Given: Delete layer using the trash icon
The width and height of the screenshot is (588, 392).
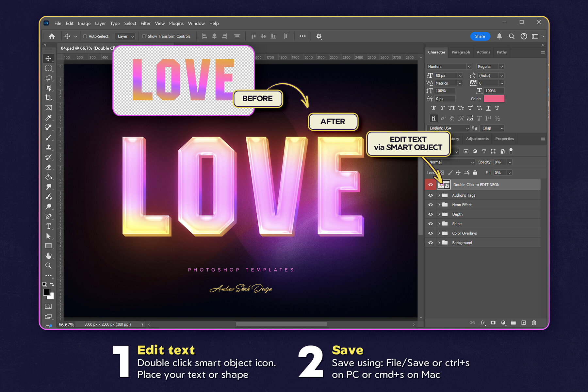Looking at the screenshot, I should 534,323.
